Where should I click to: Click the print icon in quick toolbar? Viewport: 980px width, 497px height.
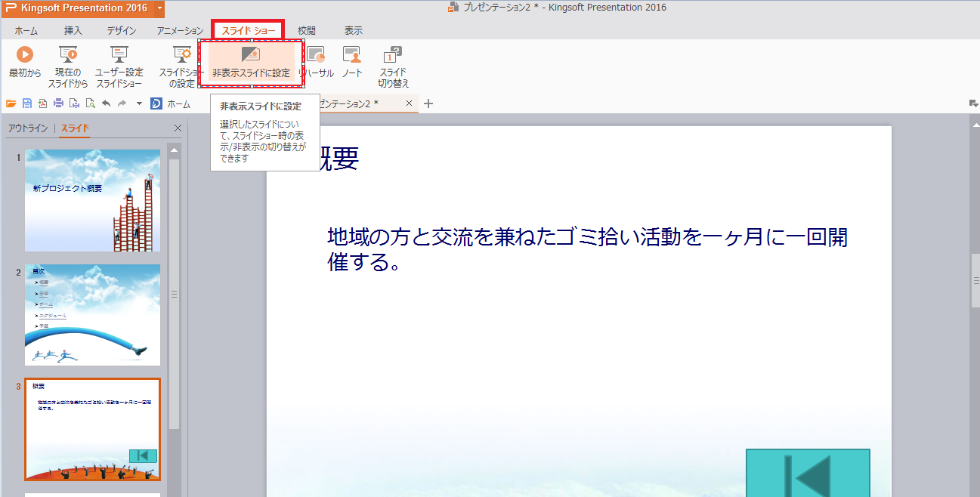pyautogui.click(x=58, y=103)
